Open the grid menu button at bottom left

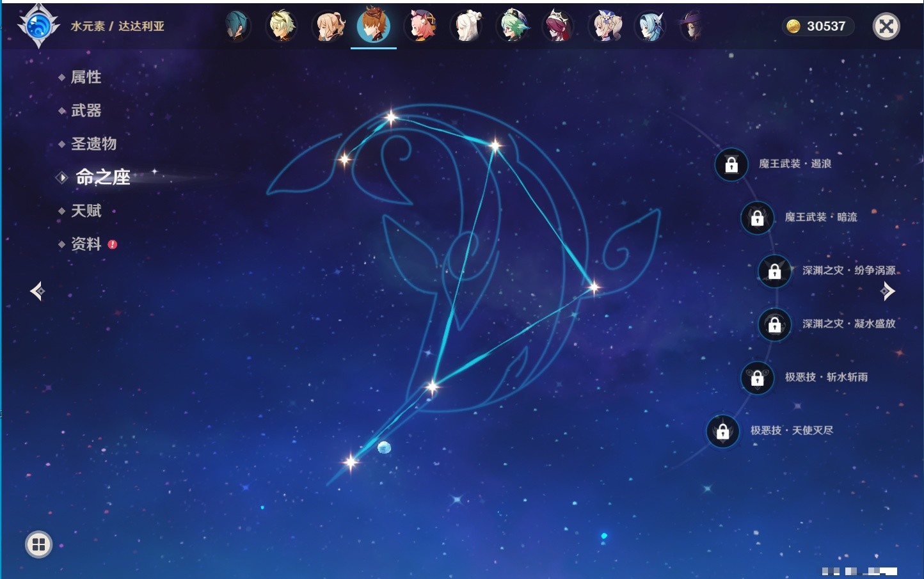pyautogui.click(x=38, y=544)
